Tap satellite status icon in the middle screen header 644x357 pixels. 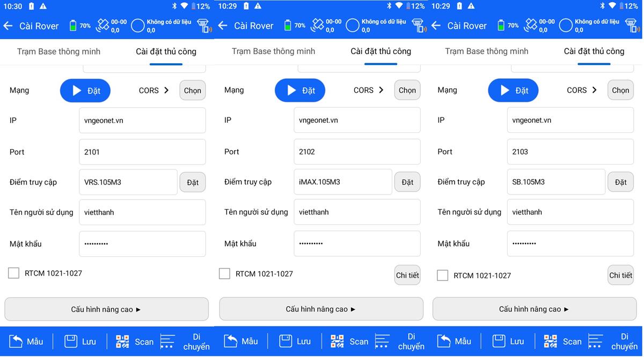(318, 25)
